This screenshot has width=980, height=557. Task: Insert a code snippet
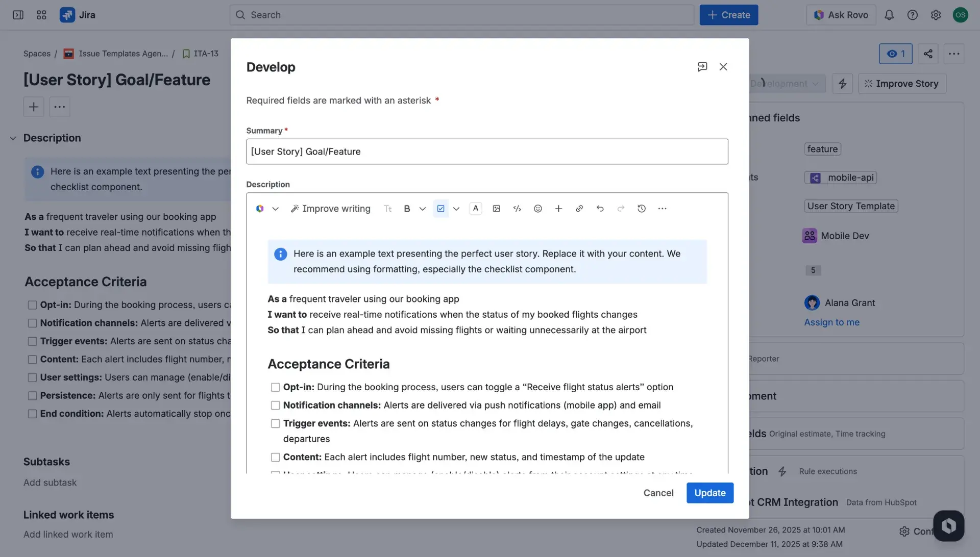(x=517, y=208)
